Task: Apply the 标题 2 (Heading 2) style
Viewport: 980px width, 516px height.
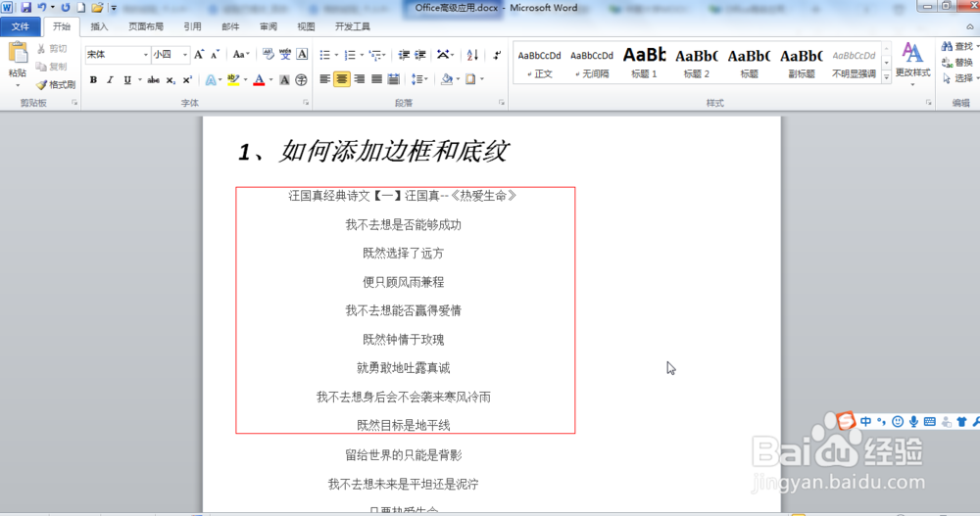Action: pos(697,63)
